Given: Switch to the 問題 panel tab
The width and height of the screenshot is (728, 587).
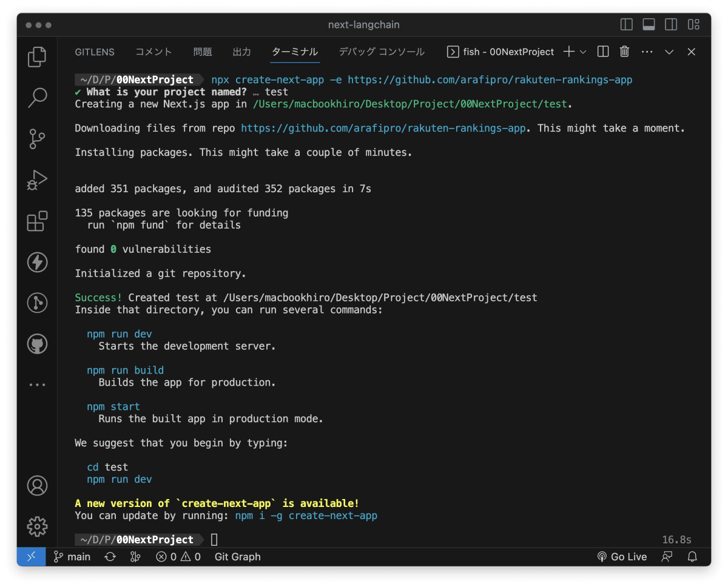Looking at the screenshot, I should pyautogui.click(x=203, y=52).
